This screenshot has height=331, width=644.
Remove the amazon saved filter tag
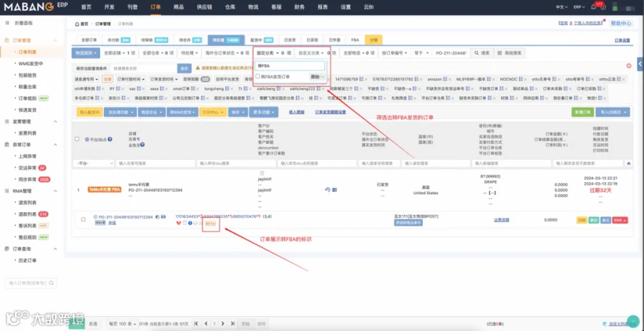[x=450, y=79]
